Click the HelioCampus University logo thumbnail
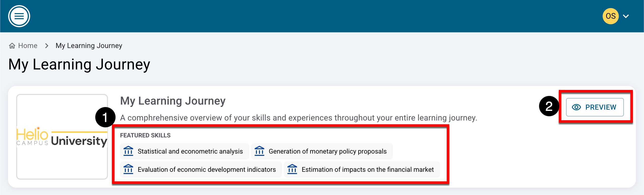Viewport: 644px width, 195px height. pyautogui.click(x=62, y=137)
